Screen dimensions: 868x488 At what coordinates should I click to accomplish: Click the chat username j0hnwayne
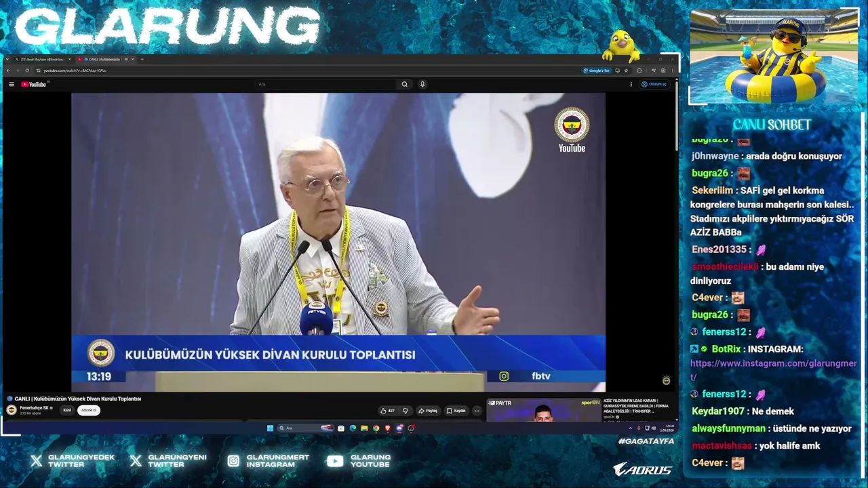point(715,156)
